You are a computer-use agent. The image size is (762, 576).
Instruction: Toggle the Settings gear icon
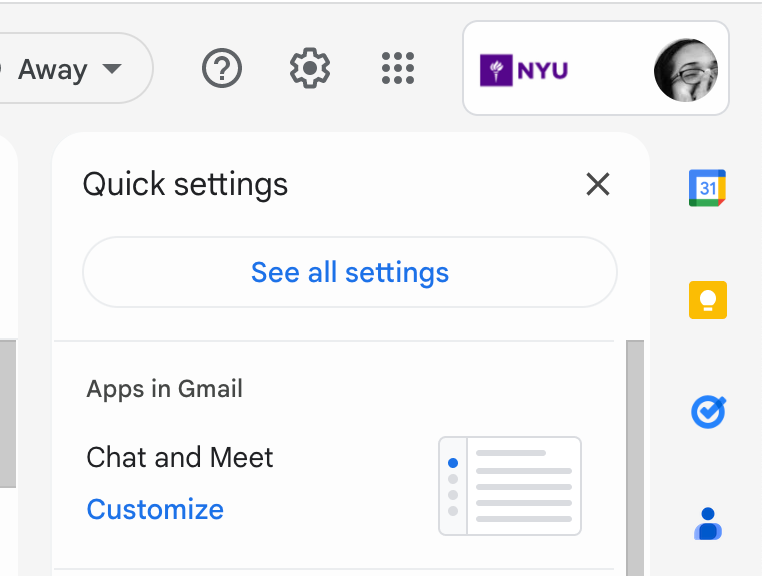coord(310,69)
